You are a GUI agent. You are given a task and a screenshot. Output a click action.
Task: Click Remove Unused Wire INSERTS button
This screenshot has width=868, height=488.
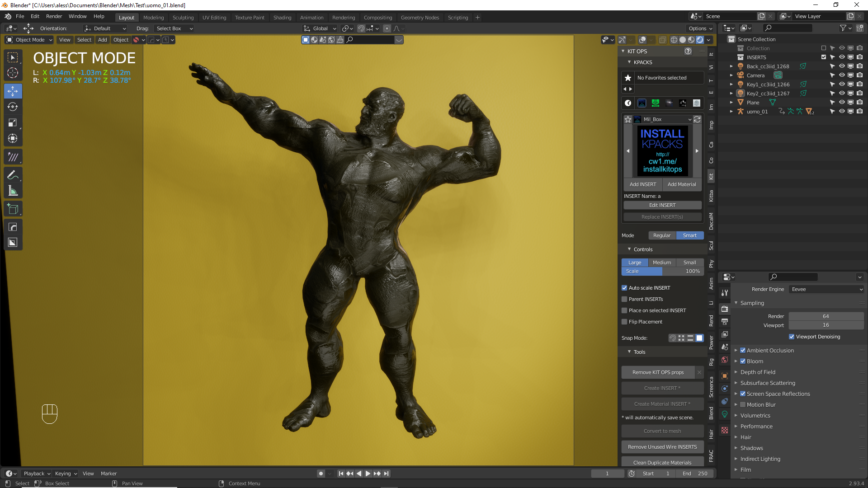(x=662, y=447)
